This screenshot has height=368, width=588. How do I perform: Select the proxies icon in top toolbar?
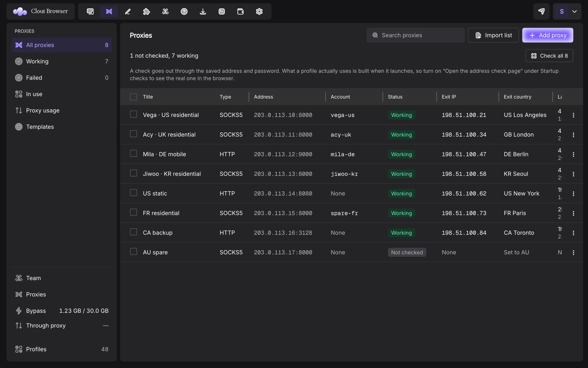109,12
